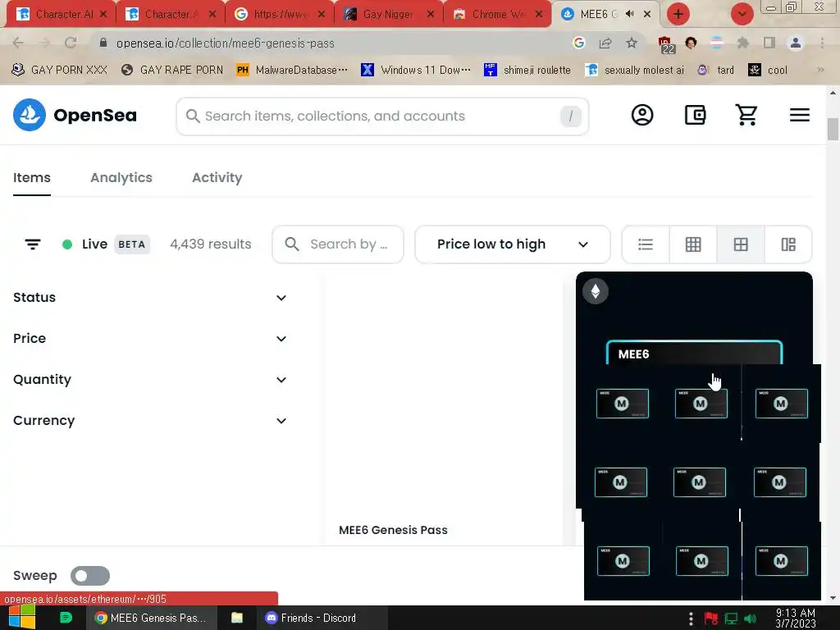Open the OpenSea account profile icon
The image size is (840, 630).
(641, 115)
